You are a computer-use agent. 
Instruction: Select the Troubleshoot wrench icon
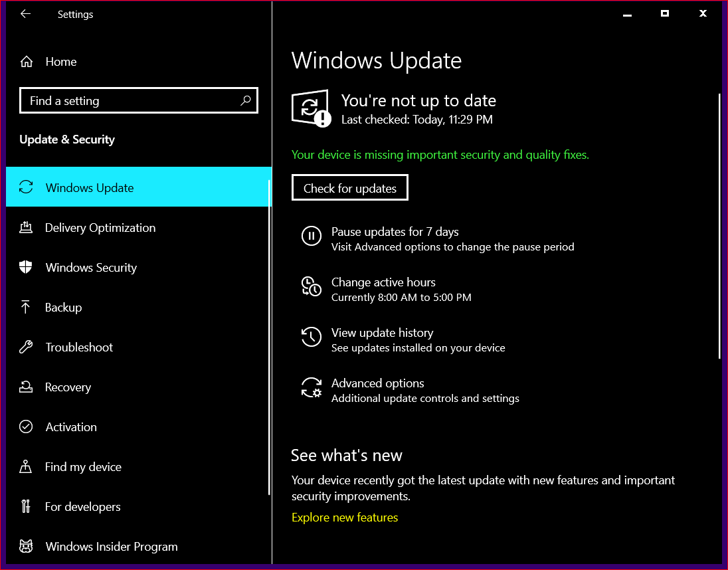coord(25,347)
